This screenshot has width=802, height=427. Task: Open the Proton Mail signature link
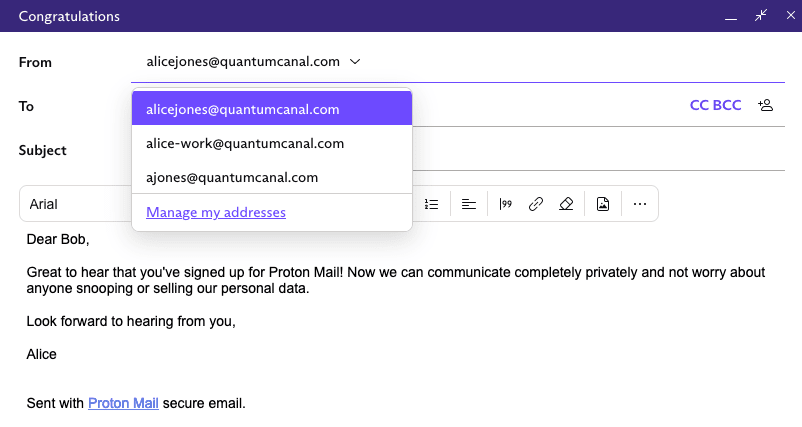pos(123,403)
